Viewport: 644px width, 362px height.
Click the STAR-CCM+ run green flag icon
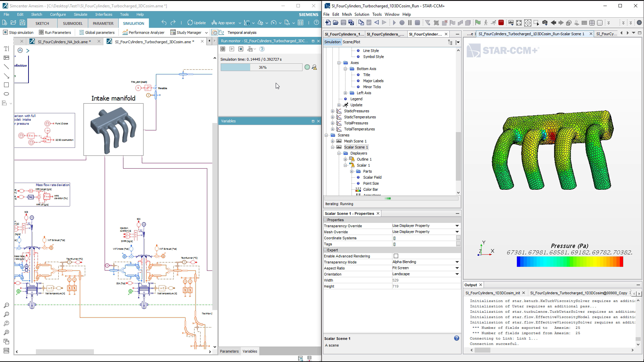478,23
